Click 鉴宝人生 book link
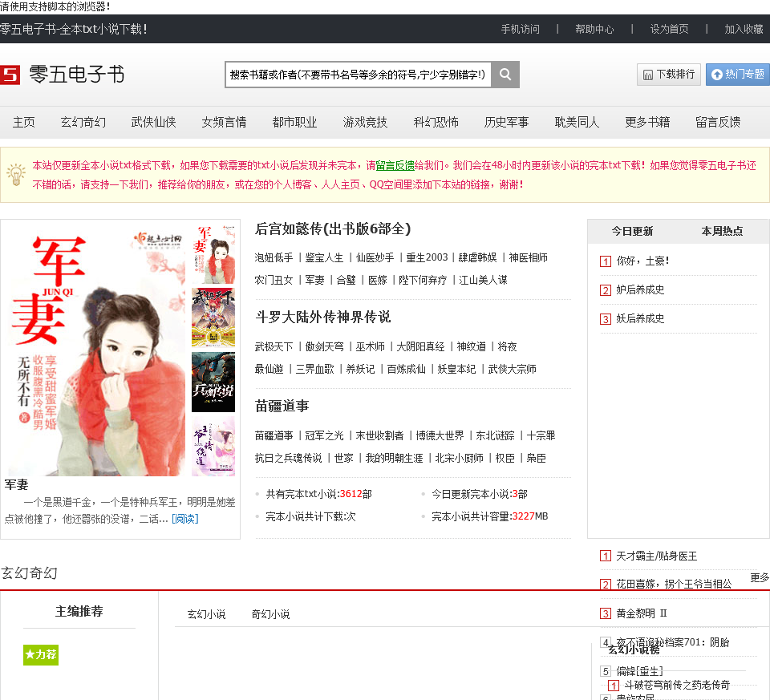The height and width of the screenshot is (700, 770). [x=324, y=257]
